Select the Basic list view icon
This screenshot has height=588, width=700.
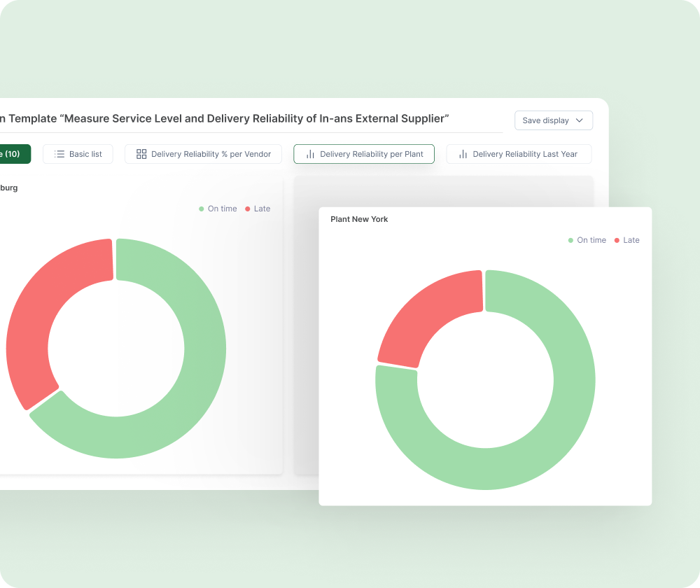[x=59, y=154]
